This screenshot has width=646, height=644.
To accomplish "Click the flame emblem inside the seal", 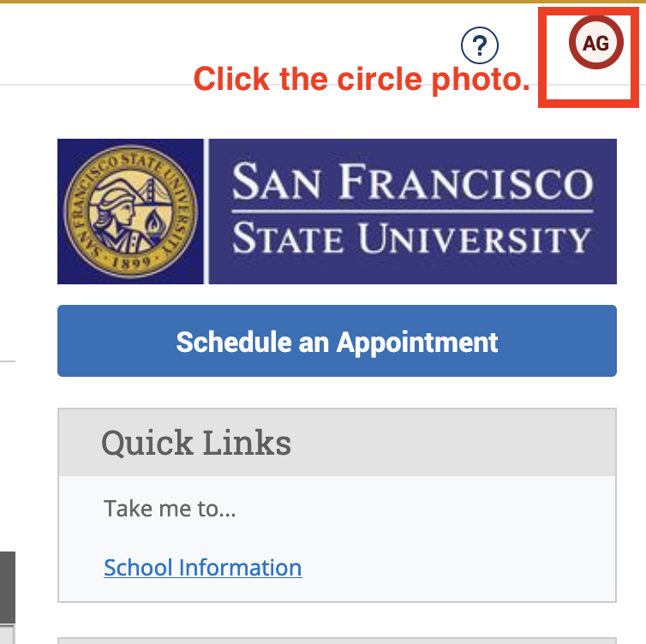I will tap(154, 223).
